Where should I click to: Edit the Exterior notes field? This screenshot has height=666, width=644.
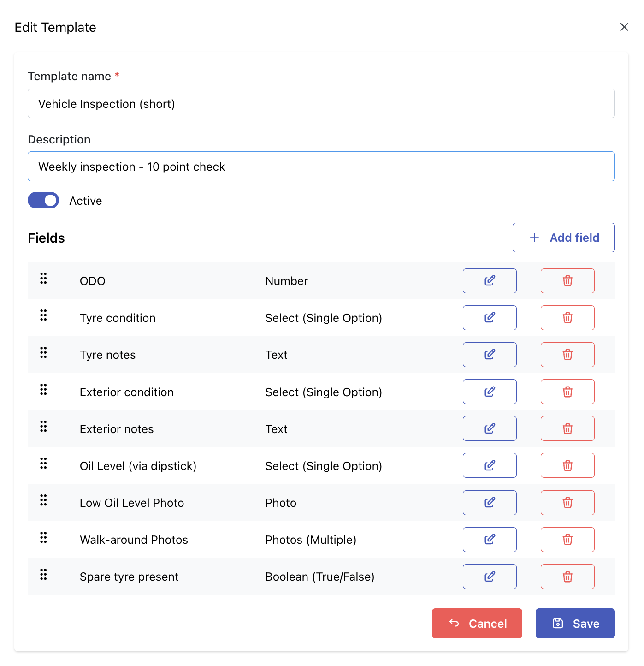[490, 428]
